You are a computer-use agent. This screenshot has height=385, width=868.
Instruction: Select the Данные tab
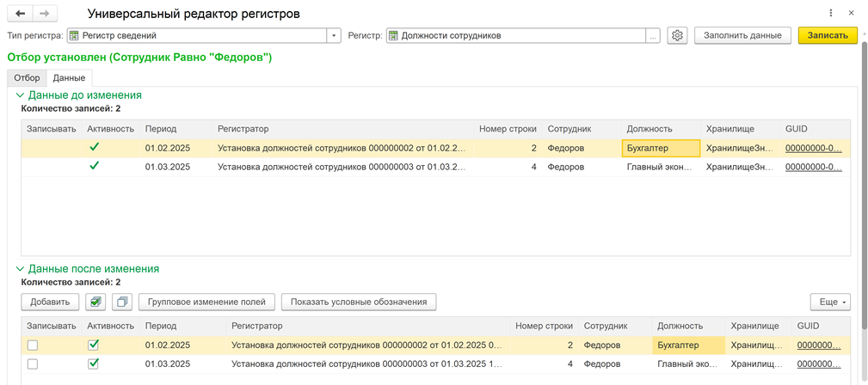pos(69,77)
